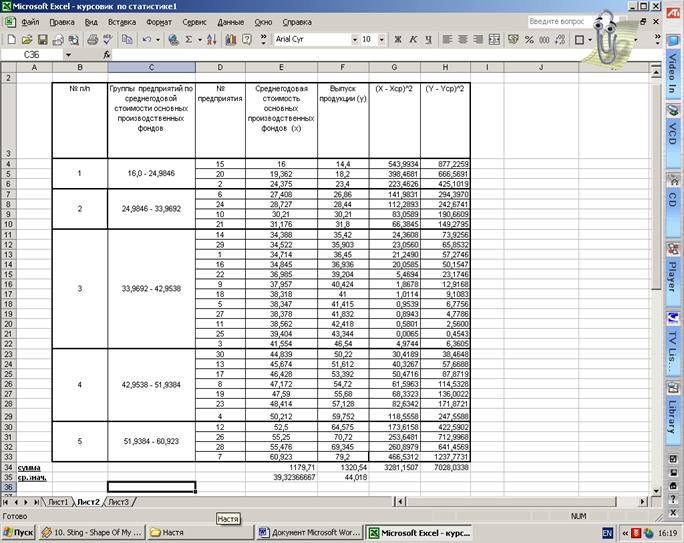The width and height of the screenshot is (684, 543).
Task: Toggle Italic formatting (К)
Action: [x=412, y=39]
